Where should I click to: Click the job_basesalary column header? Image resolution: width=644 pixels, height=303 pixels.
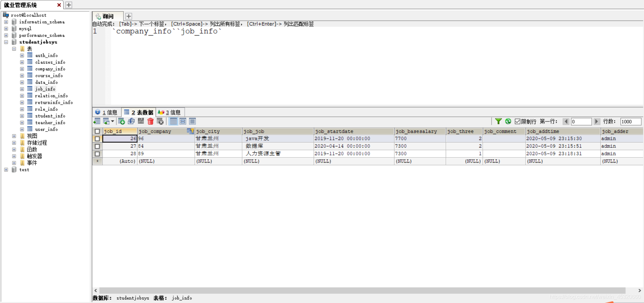point(420,131)
